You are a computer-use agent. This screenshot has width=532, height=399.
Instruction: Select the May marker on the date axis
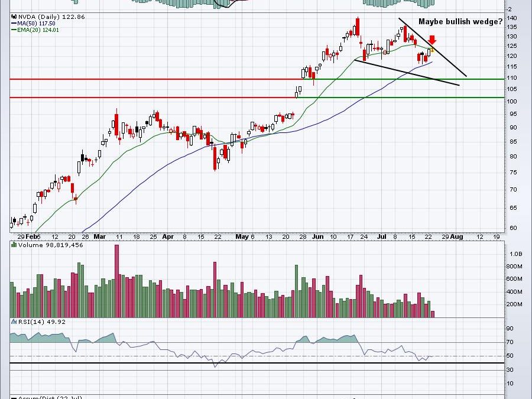coord(242,236)
